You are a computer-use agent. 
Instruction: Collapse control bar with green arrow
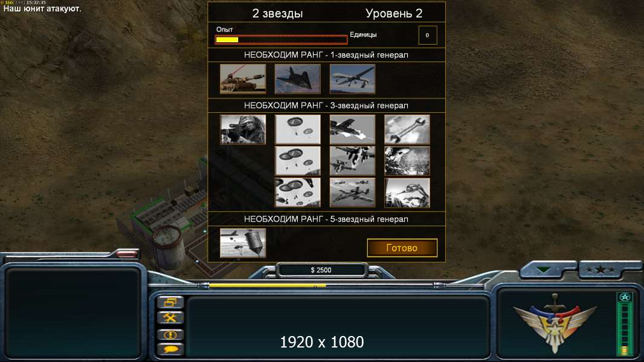click(543, 270)
